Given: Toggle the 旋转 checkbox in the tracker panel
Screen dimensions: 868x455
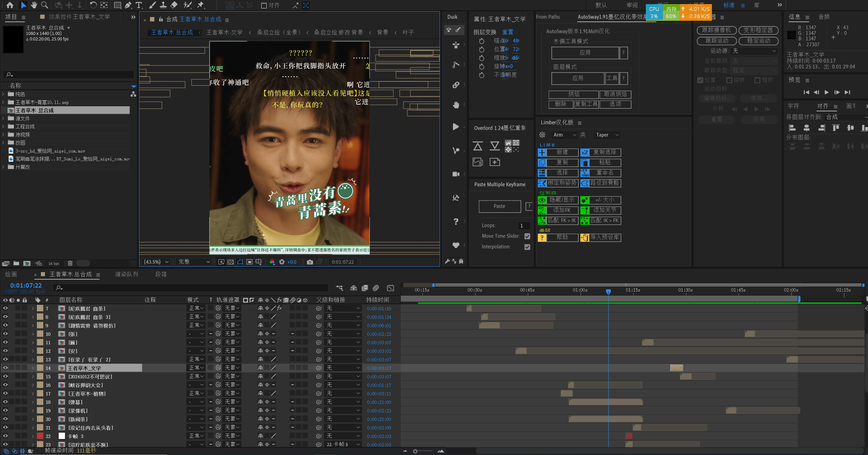Looking at the screenshot, I should [729, 80].
